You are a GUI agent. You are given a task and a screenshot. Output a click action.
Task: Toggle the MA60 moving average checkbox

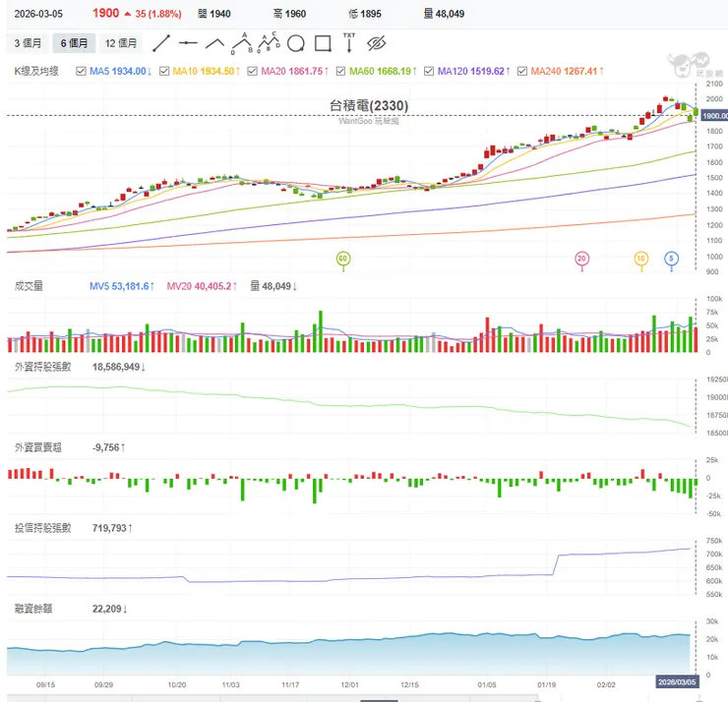click(x=341, y=71)
